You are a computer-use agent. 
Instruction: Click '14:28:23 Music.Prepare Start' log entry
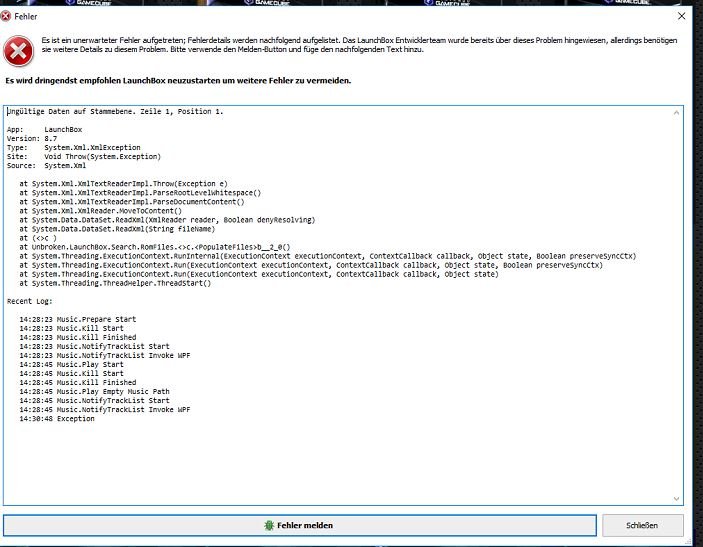pyautogui.click(x=78, y=319)
